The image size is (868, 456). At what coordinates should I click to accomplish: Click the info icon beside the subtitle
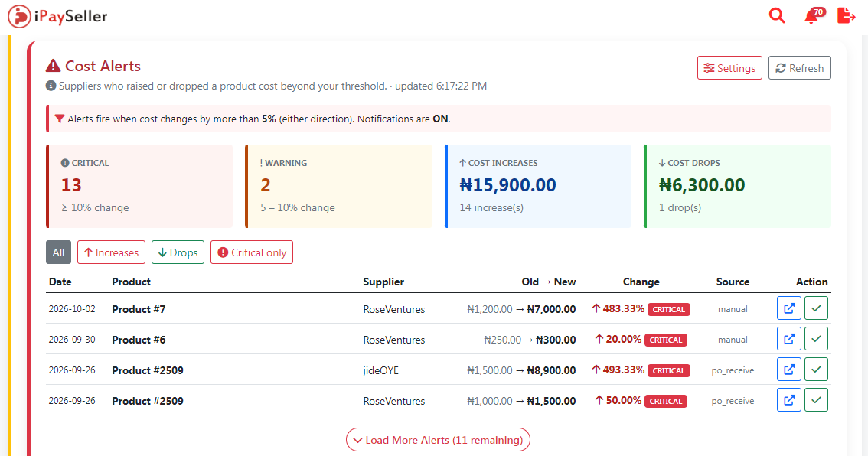pyautogui.click(x=51, y=86)
